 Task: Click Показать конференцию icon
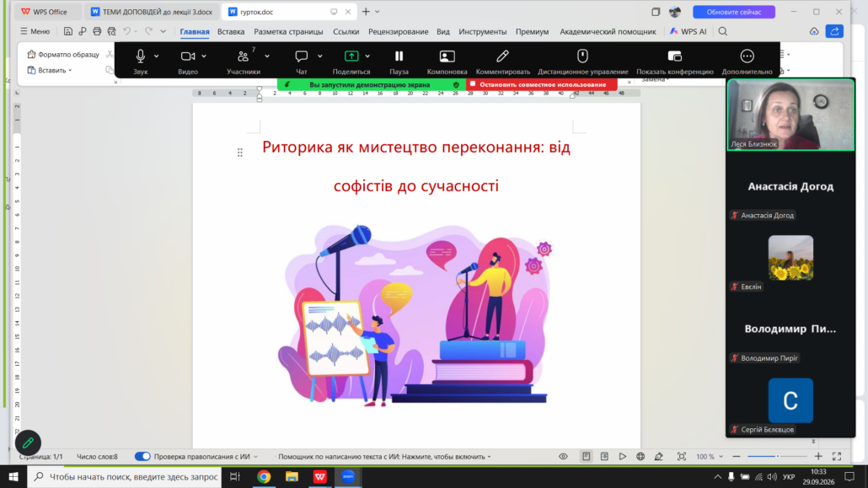pyautogui.click(x=674, y=56)
